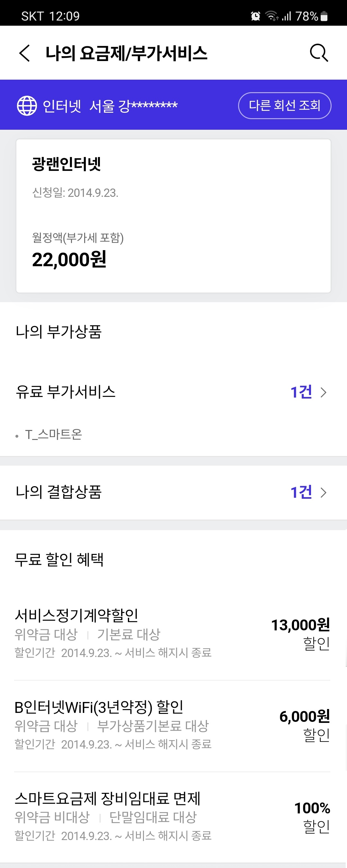The height and width of the screenshot is (868, 347).
Task: Expand 나의 결합상품 chevron arrow
Action: click(x=324, y=492)
